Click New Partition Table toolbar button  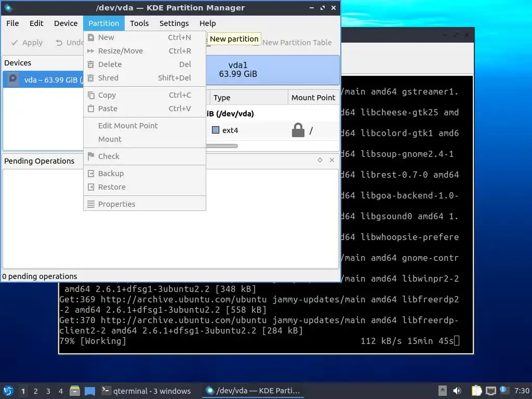point(293,43)
